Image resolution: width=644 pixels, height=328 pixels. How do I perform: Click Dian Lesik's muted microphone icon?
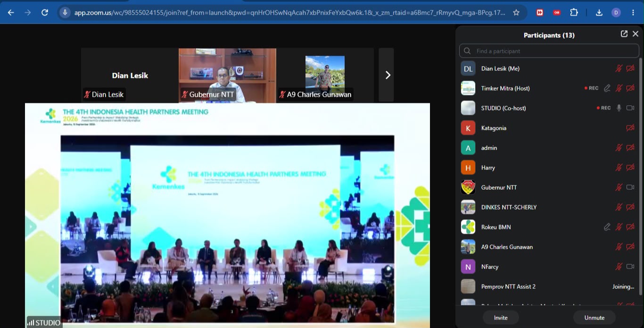pos(619,68)
